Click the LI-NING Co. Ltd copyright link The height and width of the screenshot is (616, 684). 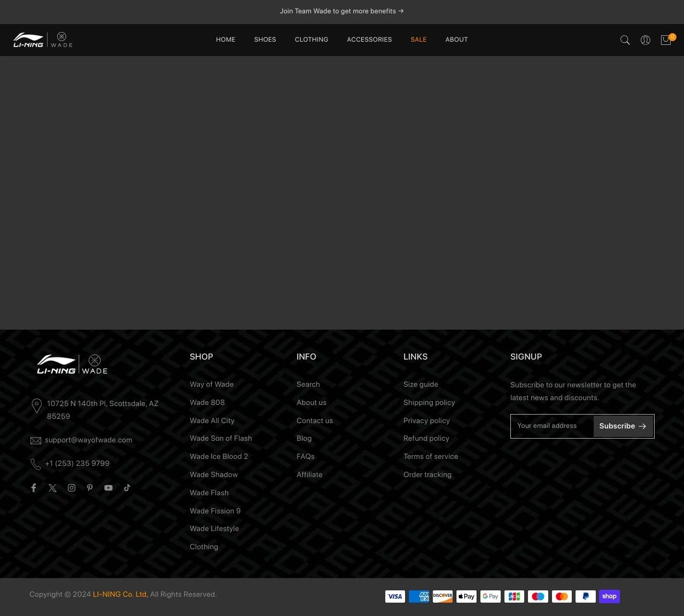[x=120, y=595]
